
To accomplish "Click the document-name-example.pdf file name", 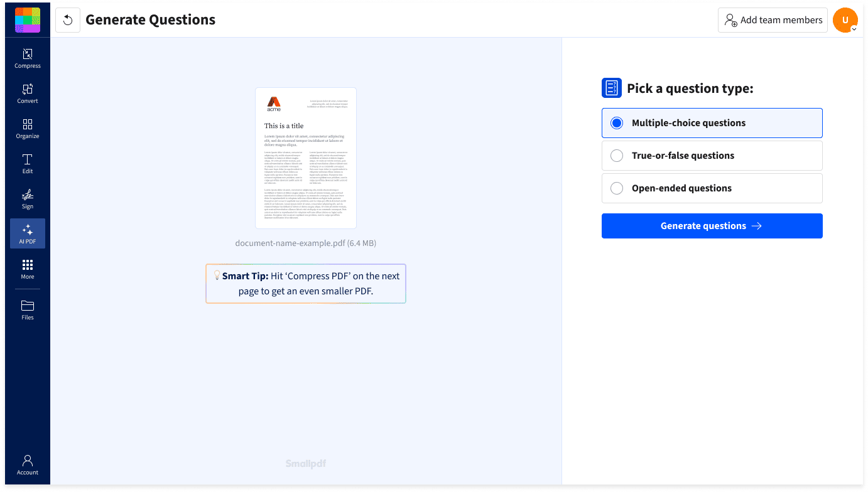I will click(x=306, y=243).
